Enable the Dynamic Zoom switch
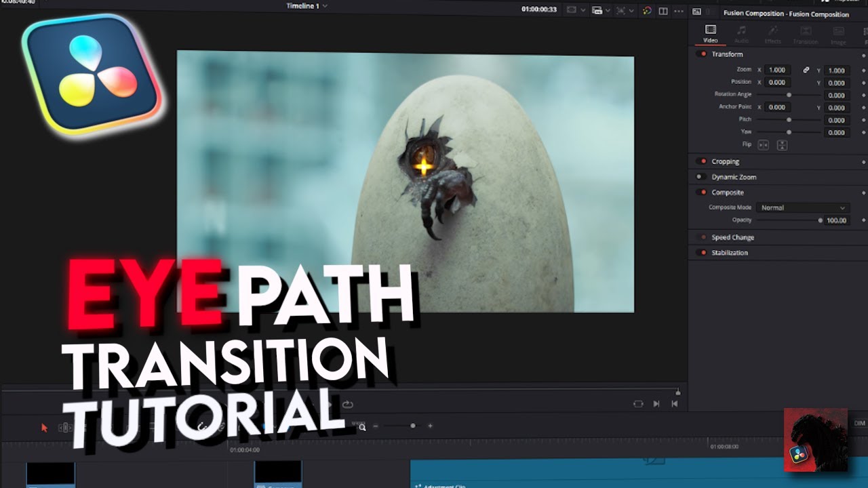The image size is (868, 488). pos(703,177)
